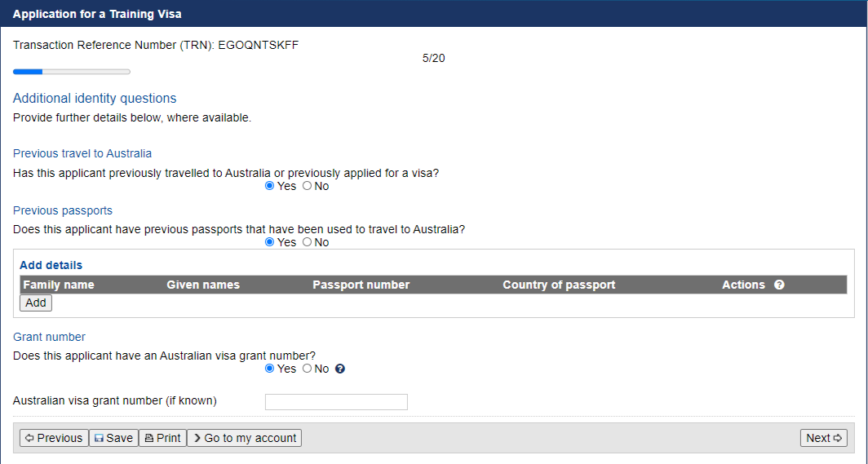Image resolution: width=868 pixels, height=464 pixels.
Task: Select Yes for previous travel to Australia
Action: 269,186
